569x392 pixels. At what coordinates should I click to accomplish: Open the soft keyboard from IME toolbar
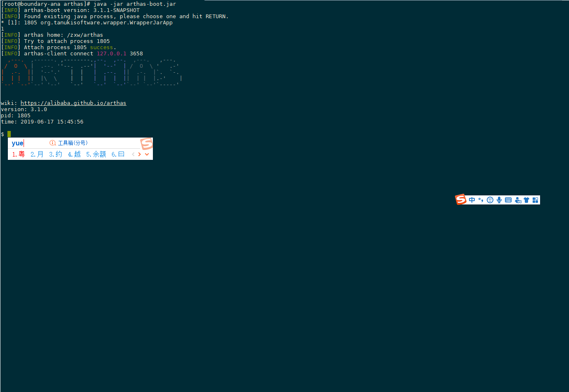(508, 200)
